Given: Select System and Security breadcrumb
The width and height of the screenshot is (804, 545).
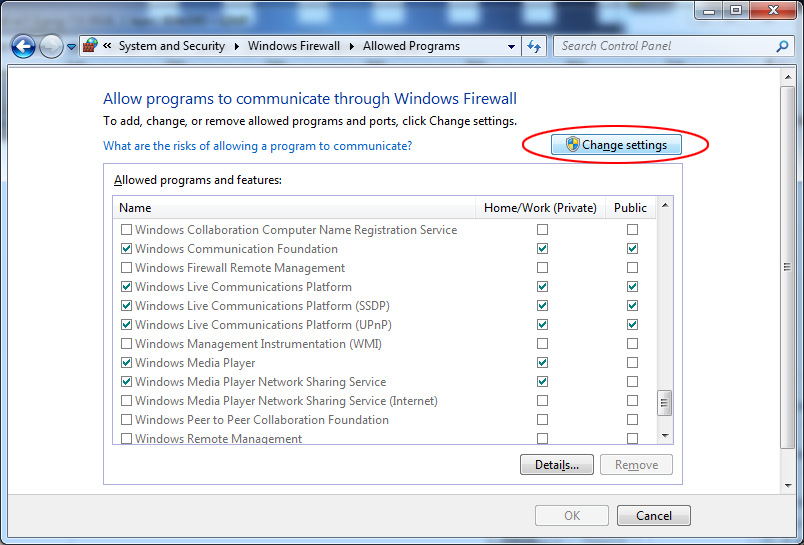Looking at the screenshot, I should pos(172,46).
